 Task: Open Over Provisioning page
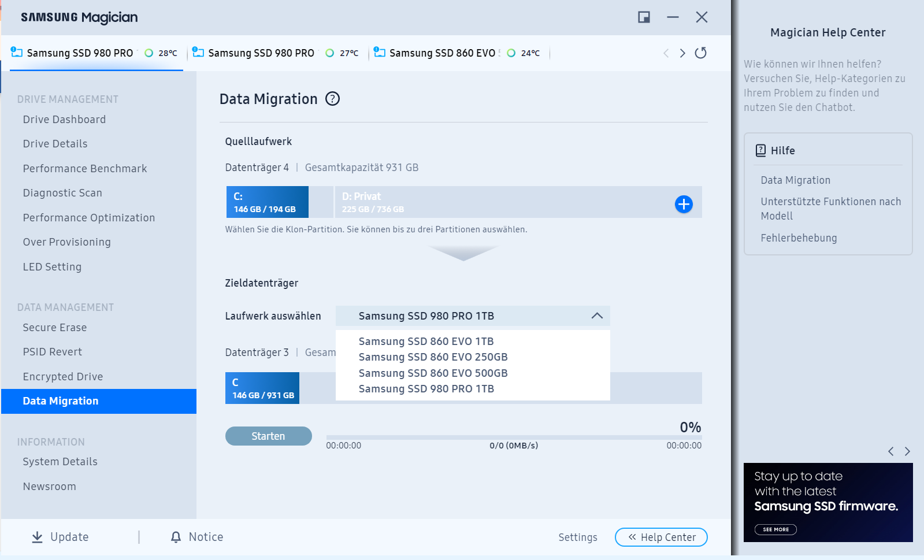tap(66, 242)
